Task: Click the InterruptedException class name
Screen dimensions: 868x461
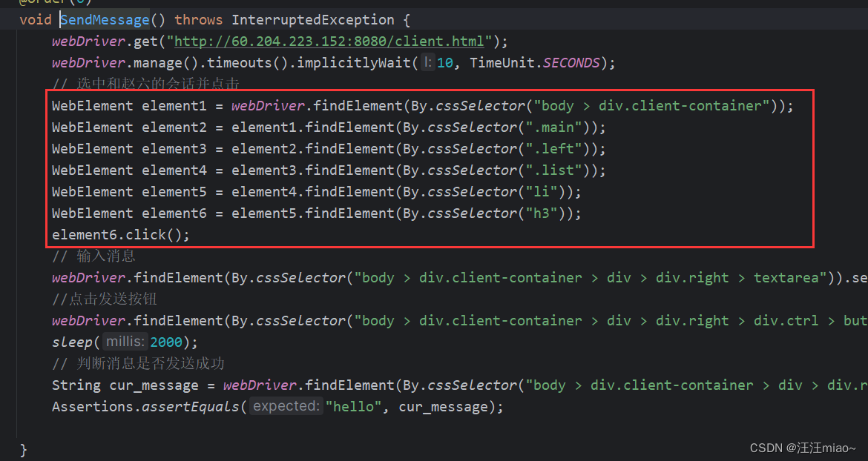Action: 313,20
